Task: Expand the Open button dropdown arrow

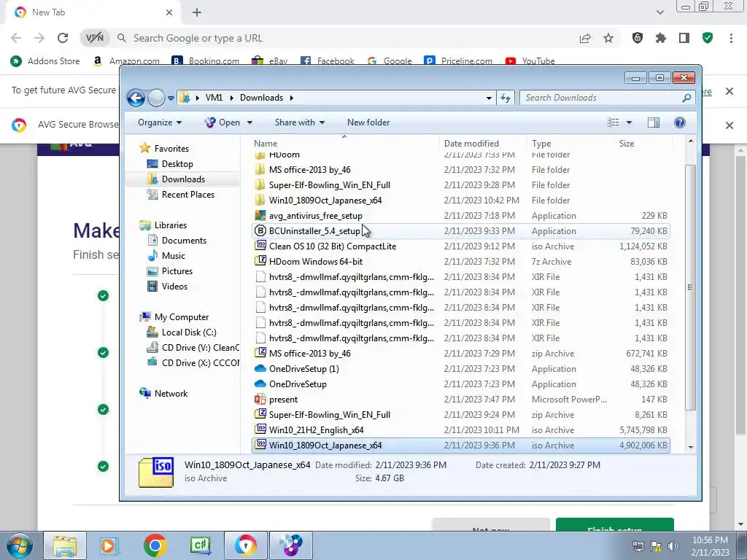Action: click(x=249, y=122)
